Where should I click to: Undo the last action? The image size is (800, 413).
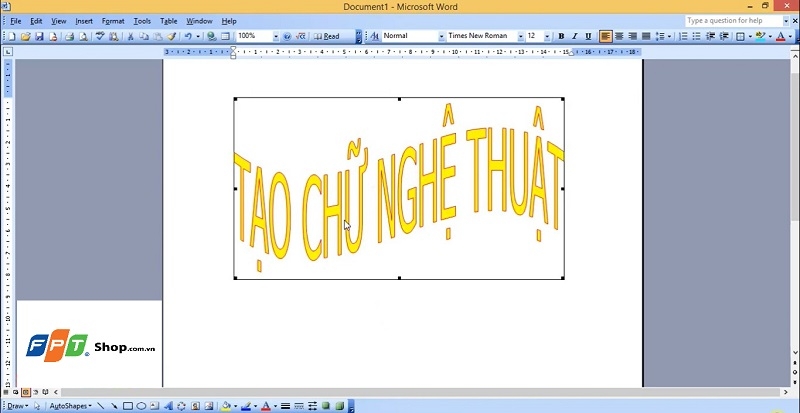(x=188, y=36)
